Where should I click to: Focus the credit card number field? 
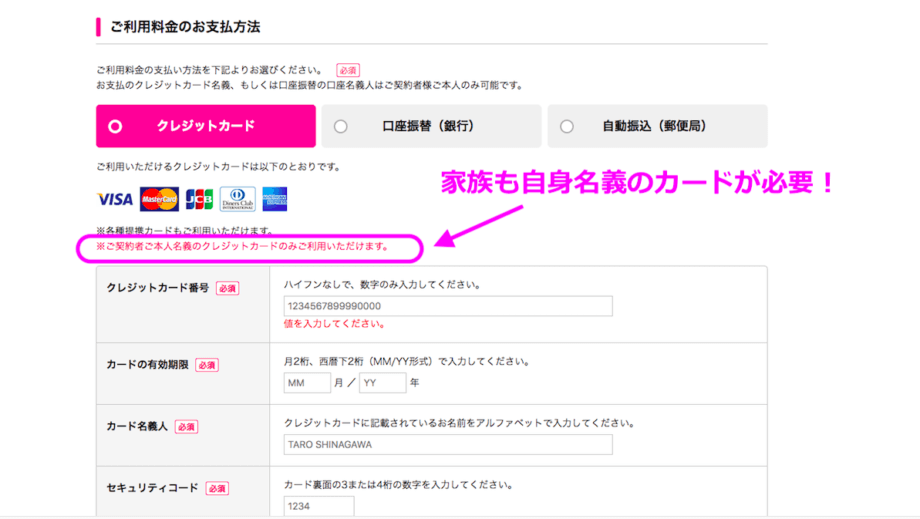448,306
